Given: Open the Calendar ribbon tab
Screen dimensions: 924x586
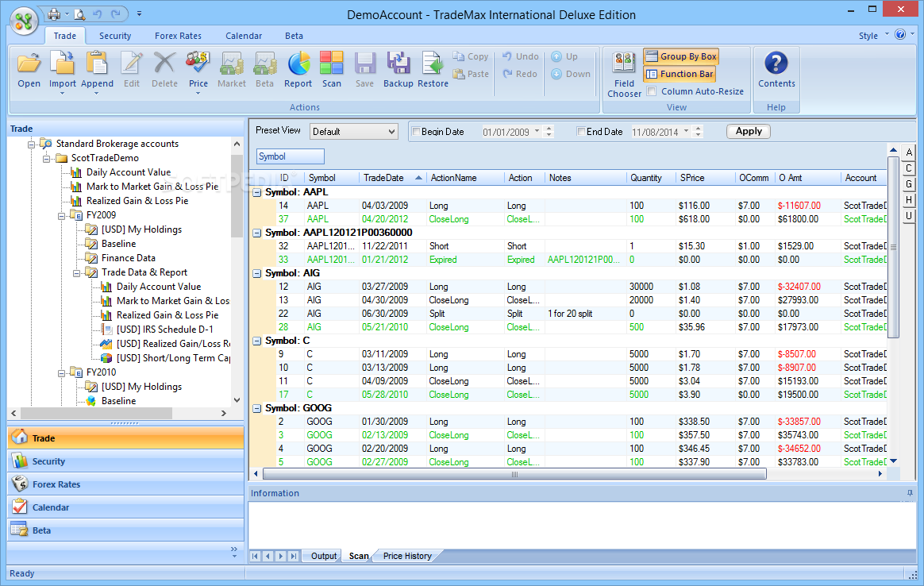Looking at the screenshot, I should point(244,36).
